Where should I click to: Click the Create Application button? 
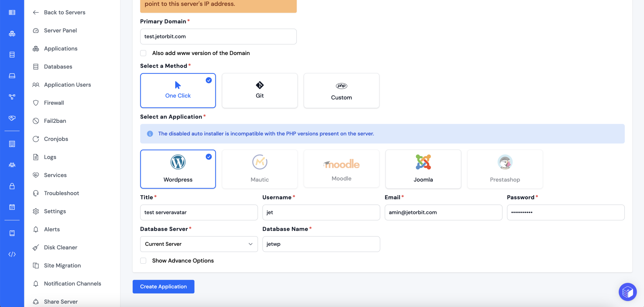(163, 286)
